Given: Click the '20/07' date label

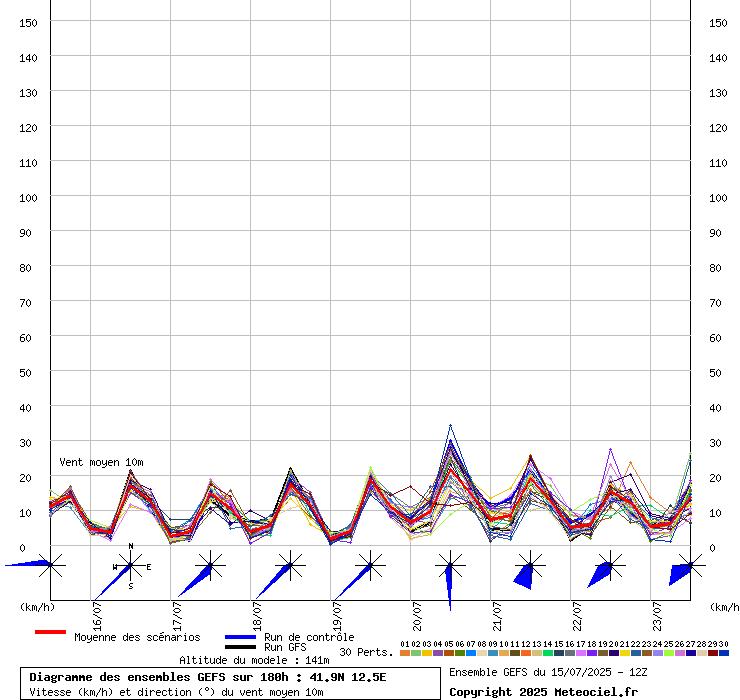Looking at the screenshot, I should pos(417,616).
